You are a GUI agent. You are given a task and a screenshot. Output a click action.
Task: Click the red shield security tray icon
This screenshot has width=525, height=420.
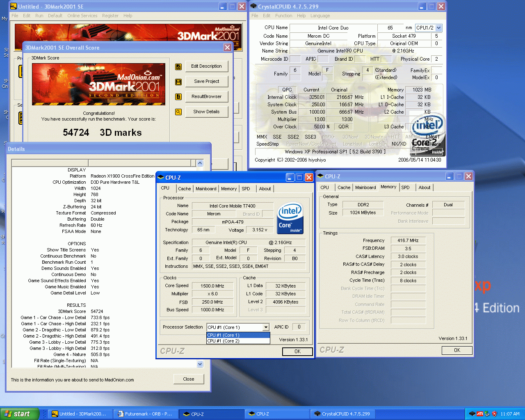point(494,414)
